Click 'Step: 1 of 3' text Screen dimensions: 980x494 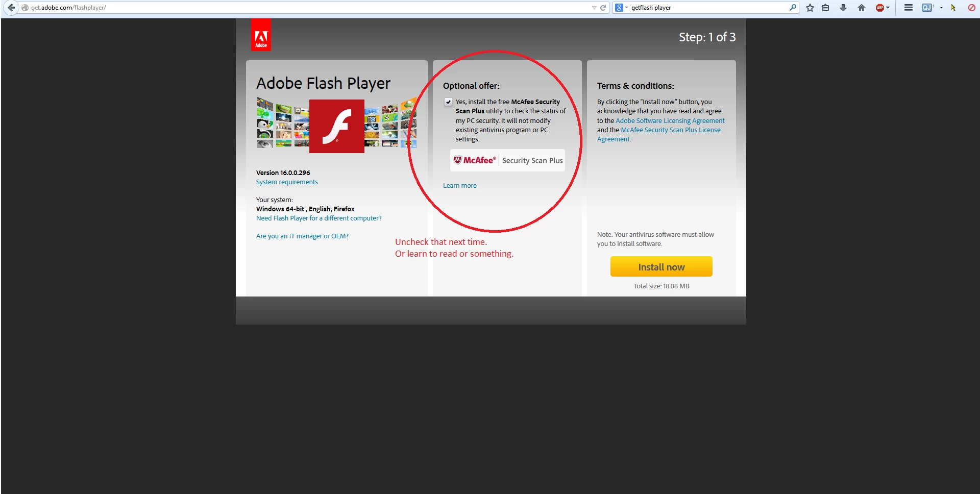click(707, 37)
